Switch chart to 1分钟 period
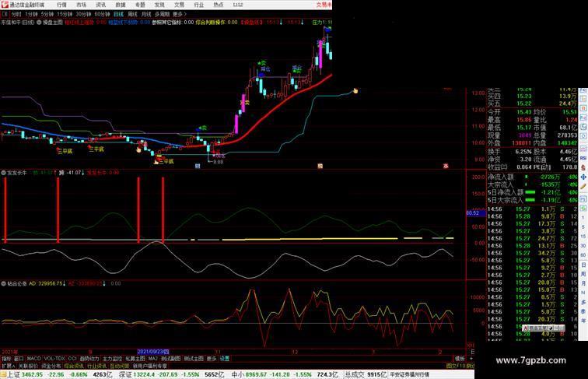This screenshot has width=588, height=379. [31, 14]
